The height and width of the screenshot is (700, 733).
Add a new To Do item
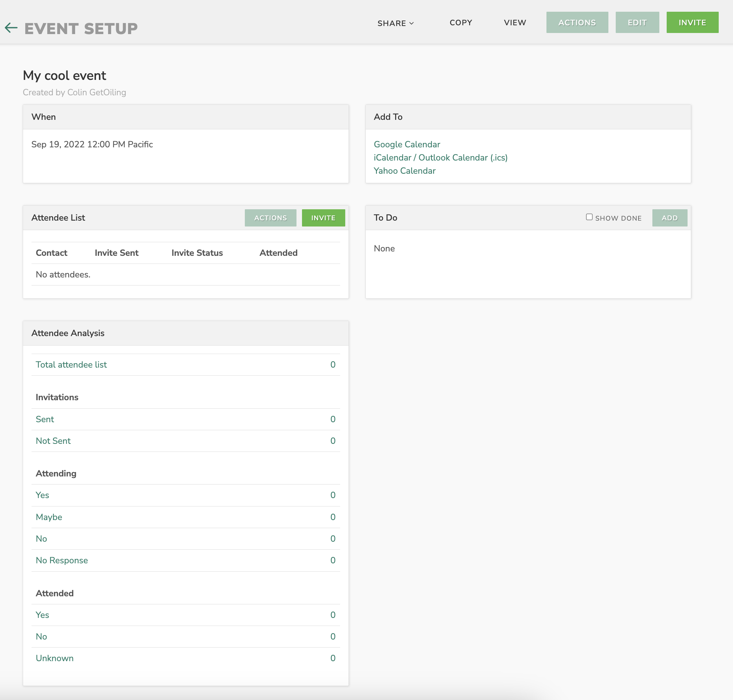coord(669,218)
